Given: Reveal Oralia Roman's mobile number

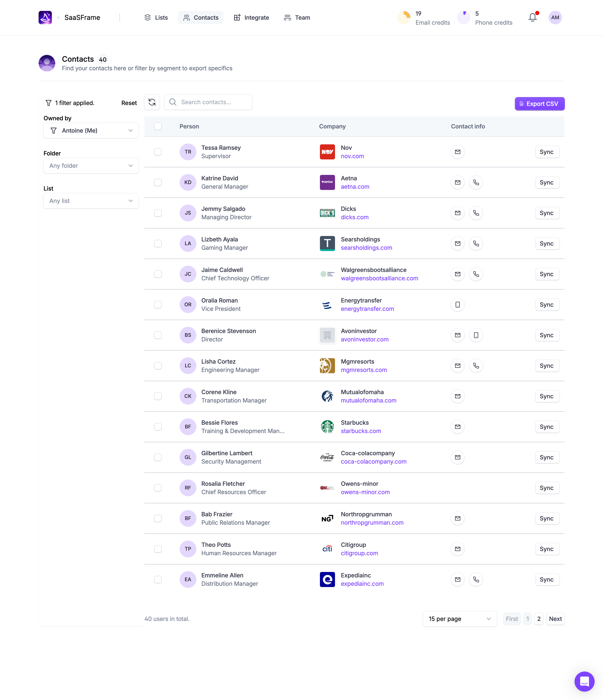Looking at the screenshot, I should click(457, 305).
